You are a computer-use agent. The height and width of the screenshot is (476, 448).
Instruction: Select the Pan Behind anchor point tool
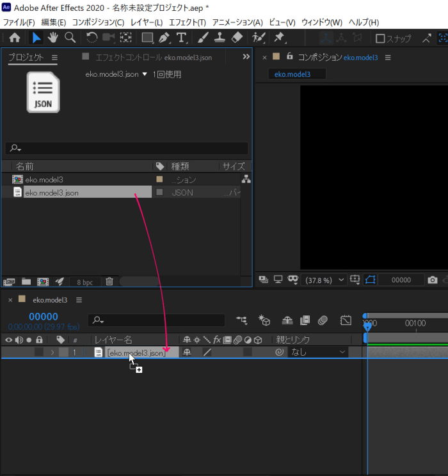125,38
